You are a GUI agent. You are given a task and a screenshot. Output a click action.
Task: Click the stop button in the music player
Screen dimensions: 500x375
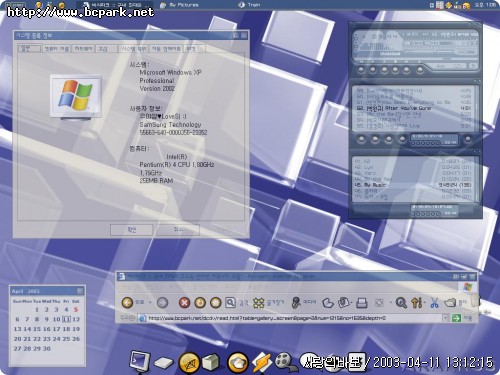pyautogui.click(x=395, y=70)
